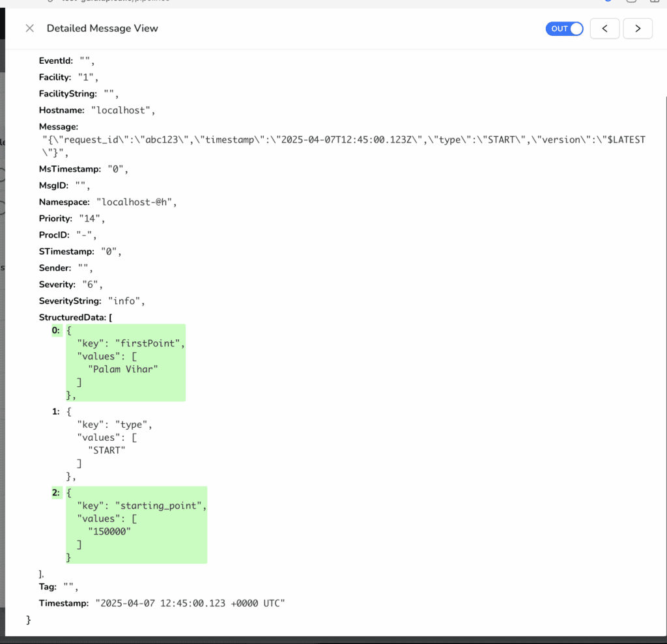This screenshot has width=667, height=644.
Task: Expand entry 1 containing START type
Action: coord(55,411)
